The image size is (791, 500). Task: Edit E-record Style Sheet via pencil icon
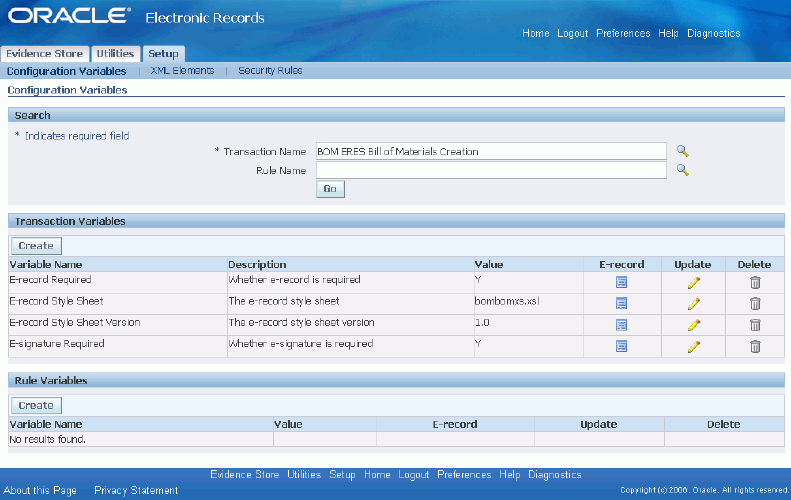click(x=694, y=304)
